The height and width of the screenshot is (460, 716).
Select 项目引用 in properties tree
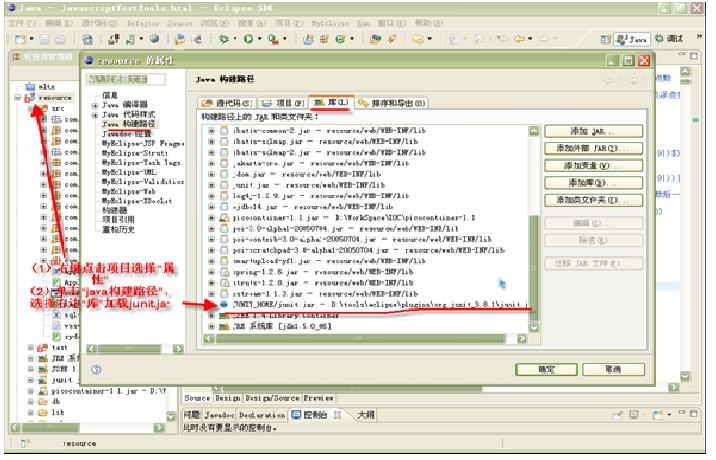coord(118,220)
